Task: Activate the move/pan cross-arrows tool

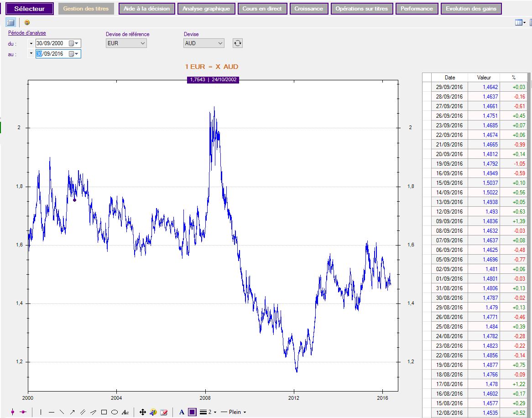Action: click(142, 412)
